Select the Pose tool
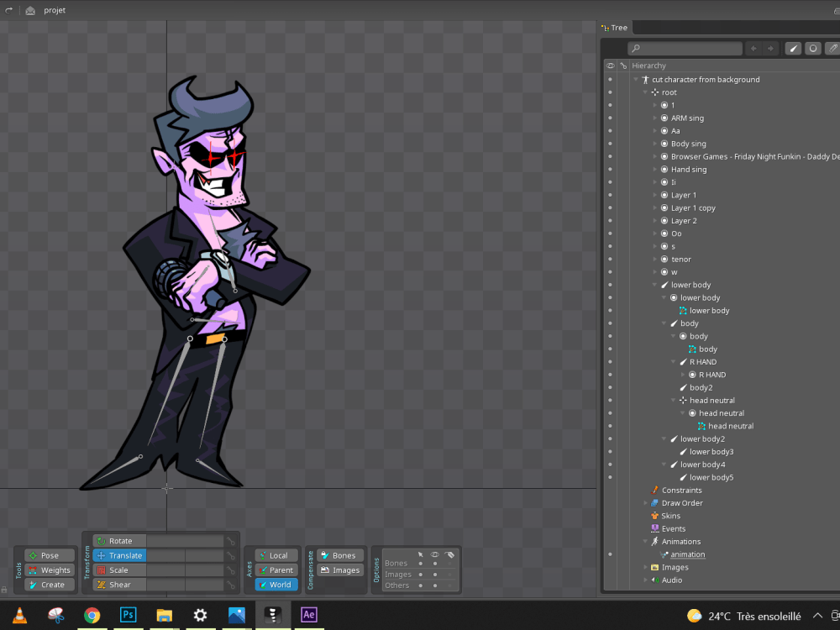This screenshot has width=840, height=630. [x=50, y=555]
